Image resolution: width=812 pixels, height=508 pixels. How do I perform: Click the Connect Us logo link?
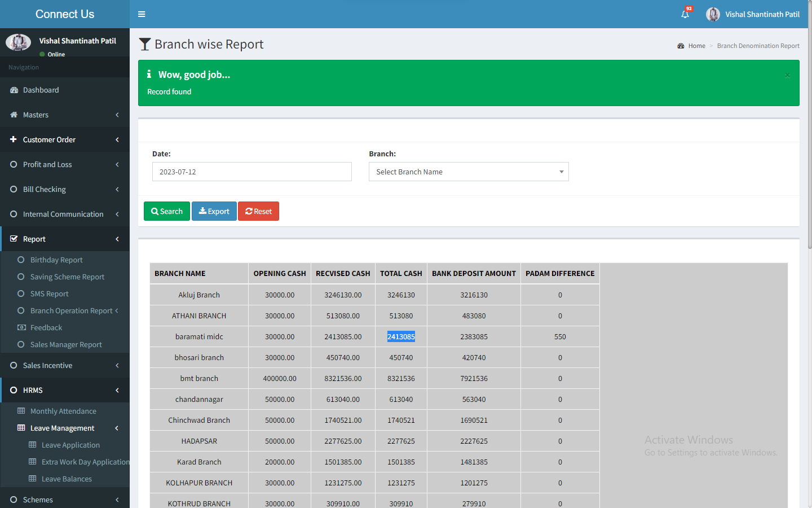coord(65,14)
